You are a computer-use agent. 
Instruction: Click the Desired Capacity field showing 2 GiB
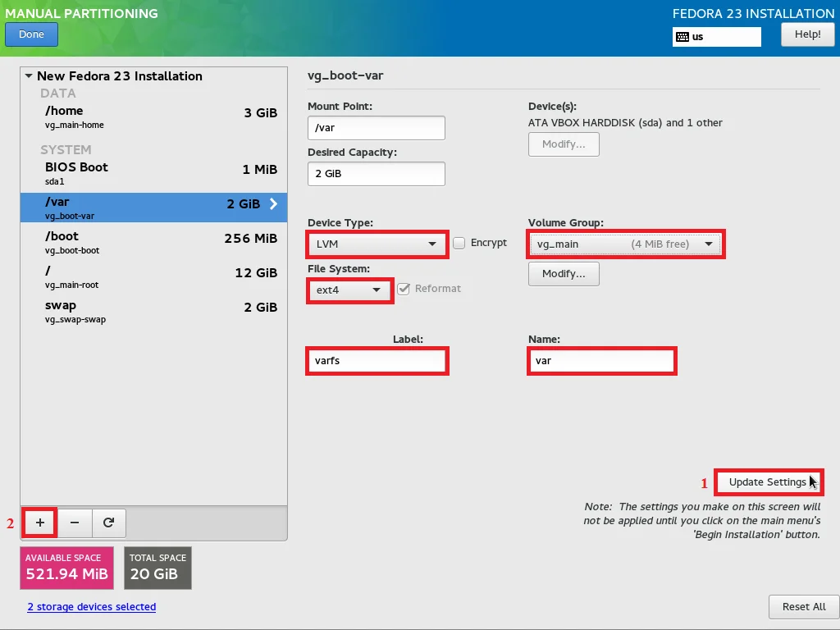coord(376,174)
